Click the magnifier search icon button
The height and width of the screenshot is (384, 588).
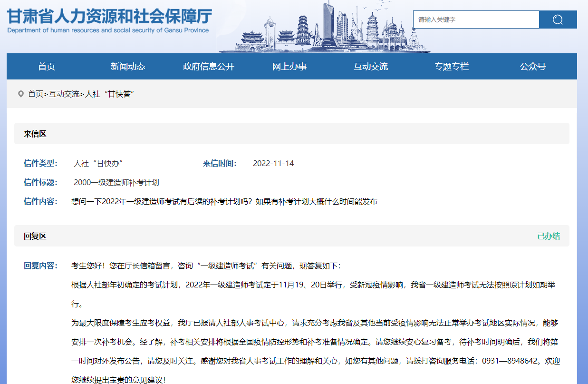click(558, 20)
